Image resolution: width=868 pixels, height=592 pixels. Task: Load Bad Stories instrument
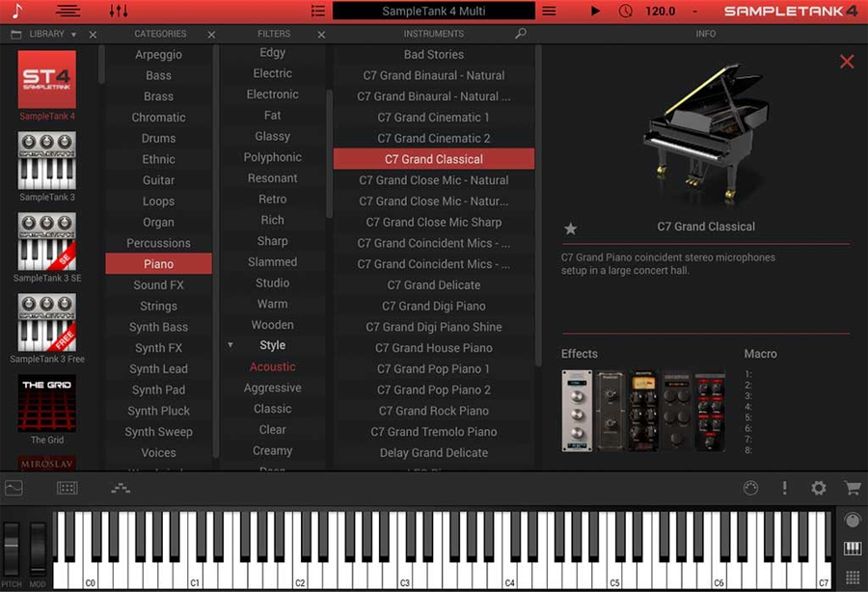coord(433,54)
